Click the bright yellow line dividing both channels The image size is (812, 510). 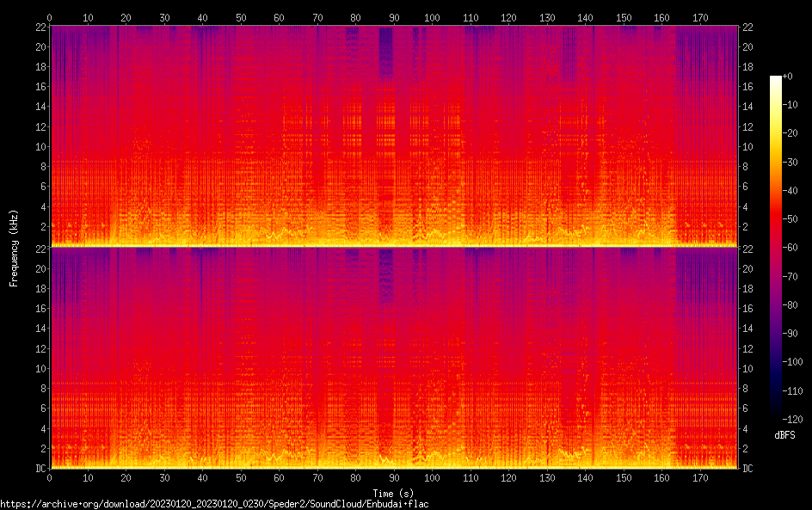point(394,247)
